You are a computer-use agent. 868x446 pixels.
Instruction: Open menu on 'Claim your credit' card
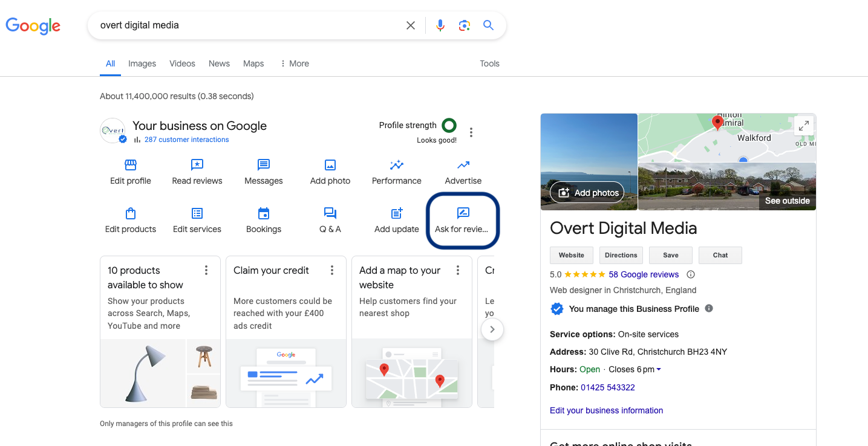(332, 270)
